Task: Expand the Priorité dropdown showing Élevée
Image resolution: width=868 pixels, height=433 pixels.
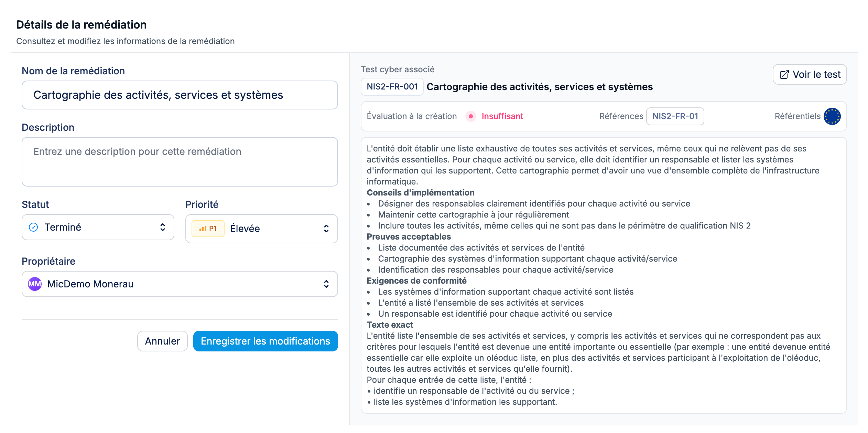Action: coord(261,229)
